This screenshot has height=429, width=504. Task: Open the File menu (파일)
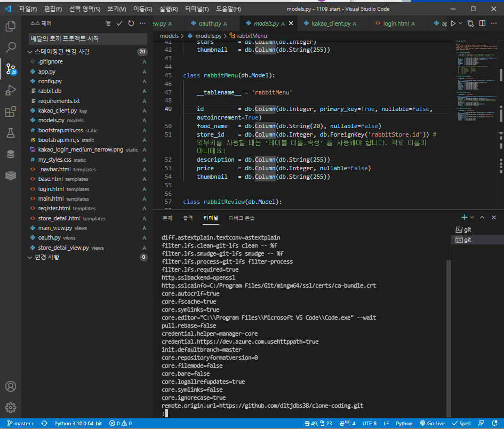click(x=28, y=9)
